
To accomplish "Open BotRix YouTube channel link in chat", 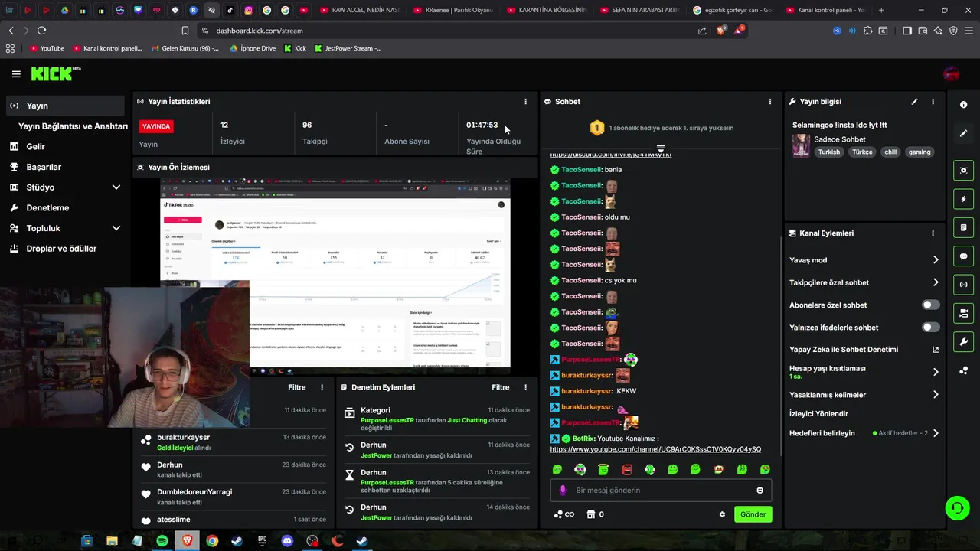I will [x=655, y=449].
